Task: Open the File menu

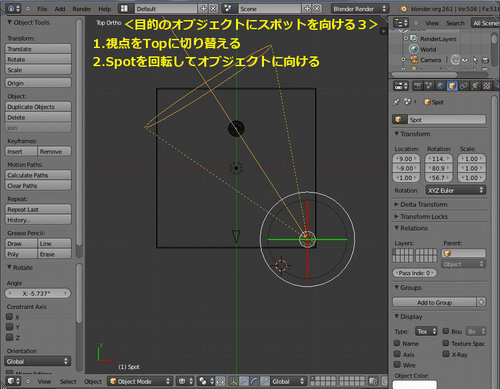Action: [x=42, y=9]
